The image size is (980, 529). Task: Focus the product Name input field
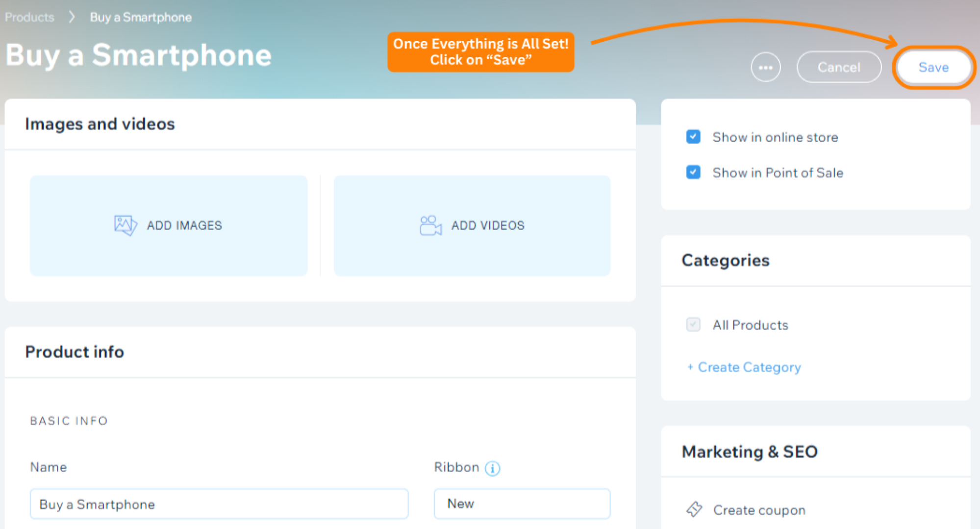[x=219, y=504]
